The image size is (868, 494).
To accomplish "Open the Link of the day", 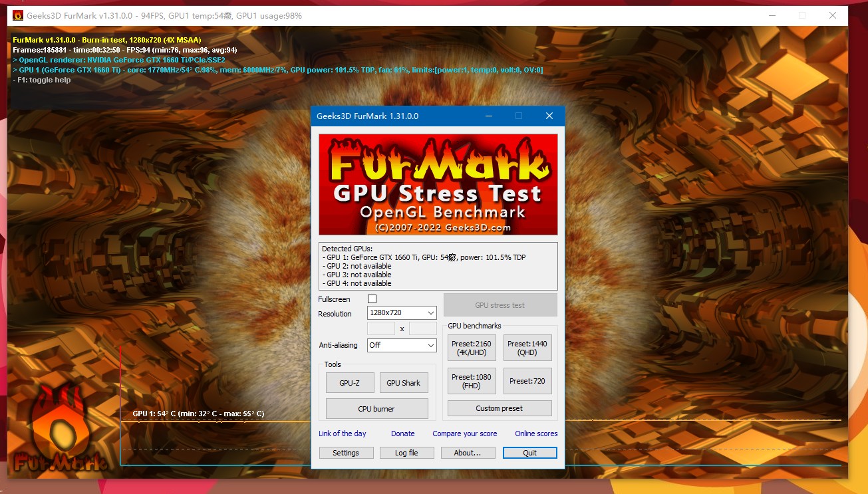I will [x=343, y=433].
